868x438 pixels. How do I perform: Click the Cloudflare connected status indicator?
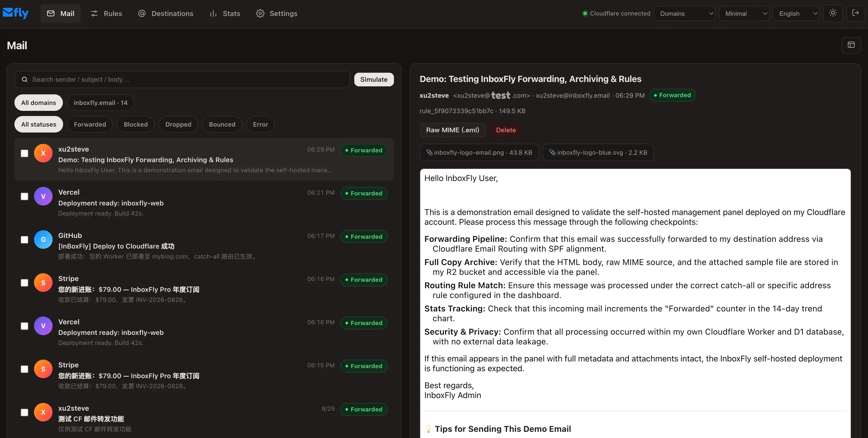click(x=616, y=13)
